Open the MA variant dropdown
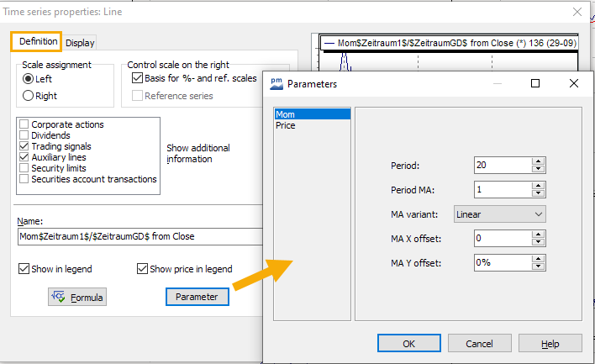This screenshot has width=595, height=364. (500, 214)
